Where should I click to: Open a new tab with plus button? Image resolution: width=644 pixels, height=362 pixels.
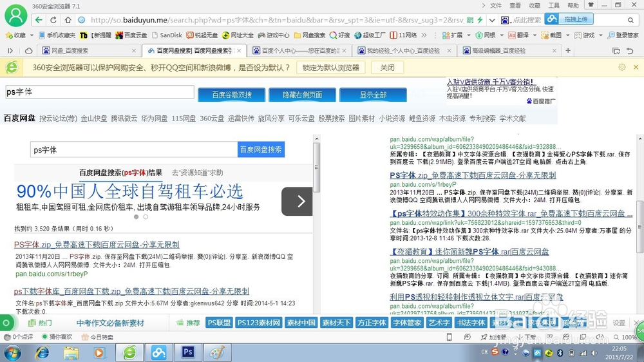pyautogui.click(x=568, y=50)
